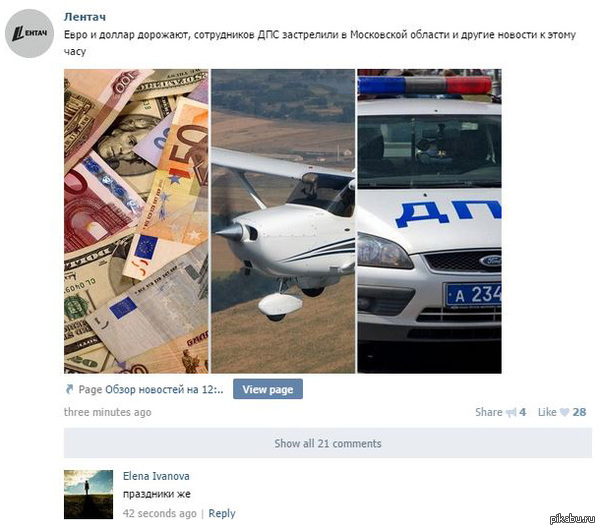Open Elena Ivanova's profile name link
The image size is (600, 530).
pos(156,476)
